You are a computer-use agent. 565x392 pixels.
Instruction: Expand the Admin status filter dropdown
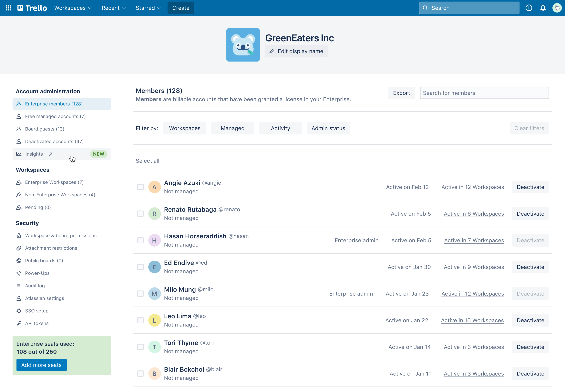tap(328, 128)
